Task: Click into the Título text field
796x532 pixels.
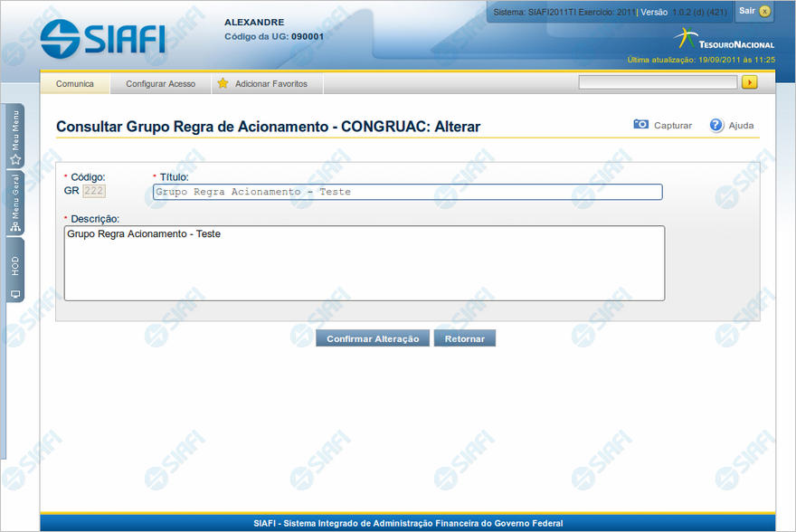Action: pyautogui.click(x=407, y=192)
